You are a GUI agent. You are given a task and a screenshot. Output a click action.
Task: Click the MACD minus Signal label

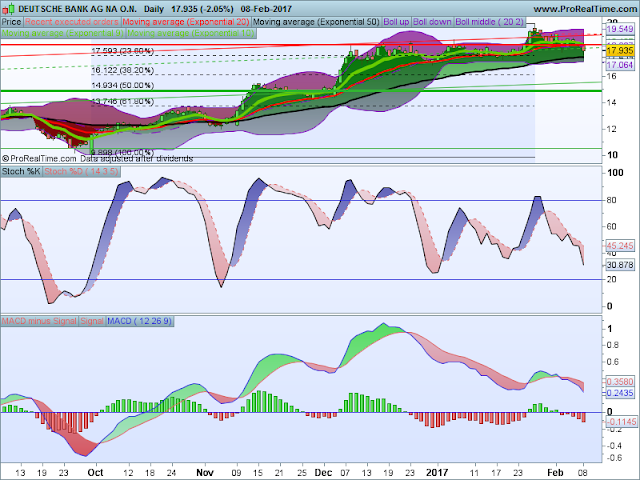(39, 321)
